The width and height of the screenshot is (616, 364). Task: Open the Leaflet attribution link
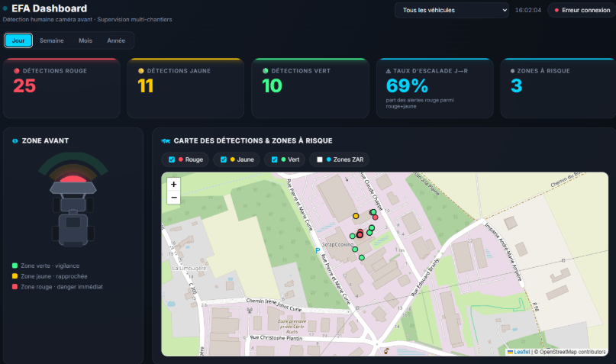coord(521,352)
